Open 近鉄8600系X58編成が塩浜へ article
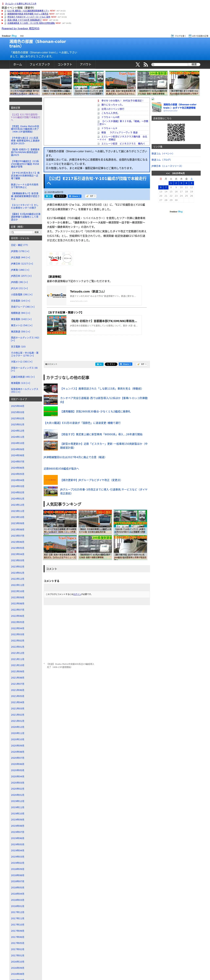This screenshot has height=980, width=210. tap(61, 469)
